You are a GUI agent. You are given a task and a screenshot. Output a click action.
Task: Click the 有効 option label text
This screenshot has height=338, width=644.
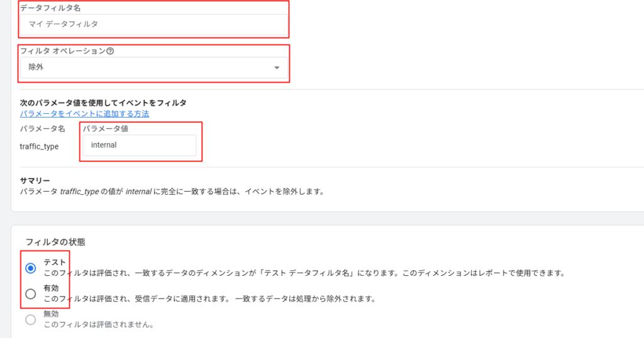(51, 288)
